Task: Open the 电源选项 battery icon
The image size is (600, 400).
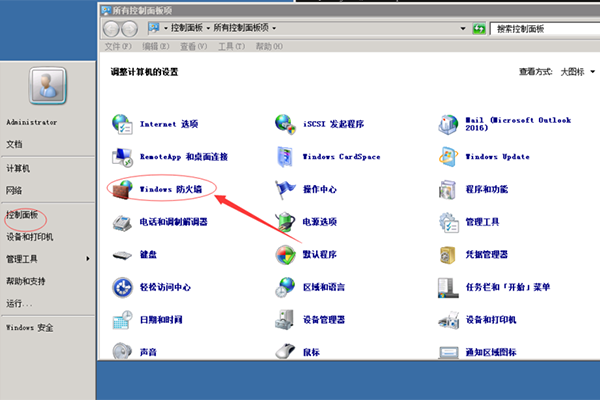Action: click(x=285, y=222)
